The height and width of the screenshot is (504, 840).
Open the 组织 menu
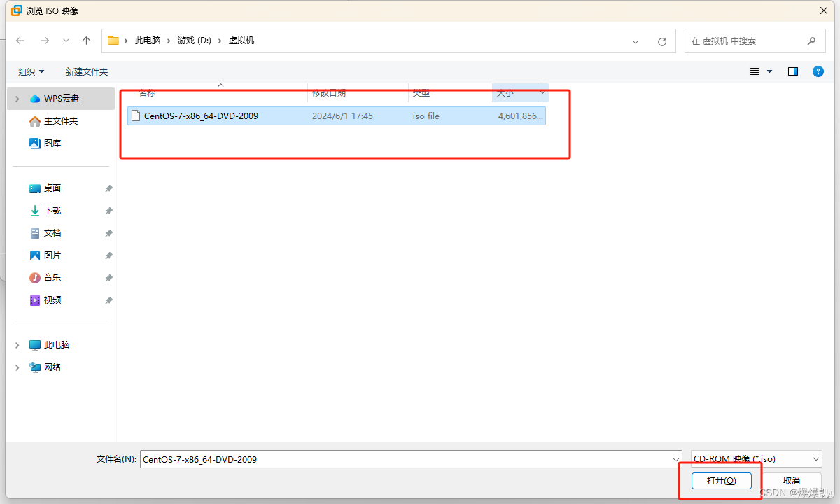(31, 71)
